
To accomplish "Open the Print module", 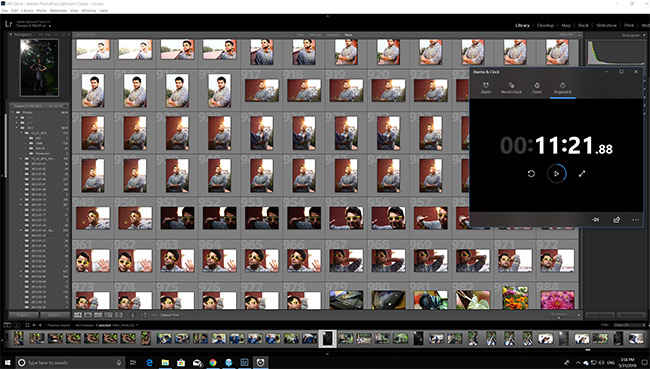I will point(629,25).
